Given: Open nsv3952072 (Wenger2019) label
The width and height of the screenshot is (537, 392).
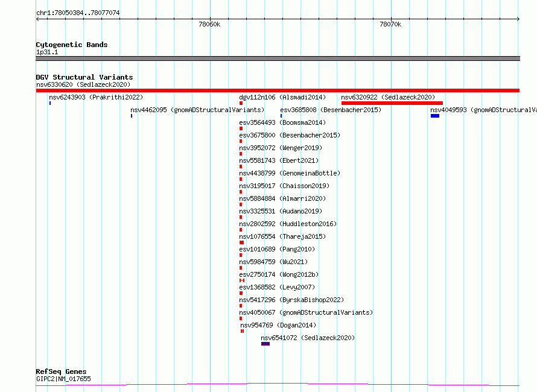Looking at the screenshot, I should [x=281, y=148].
